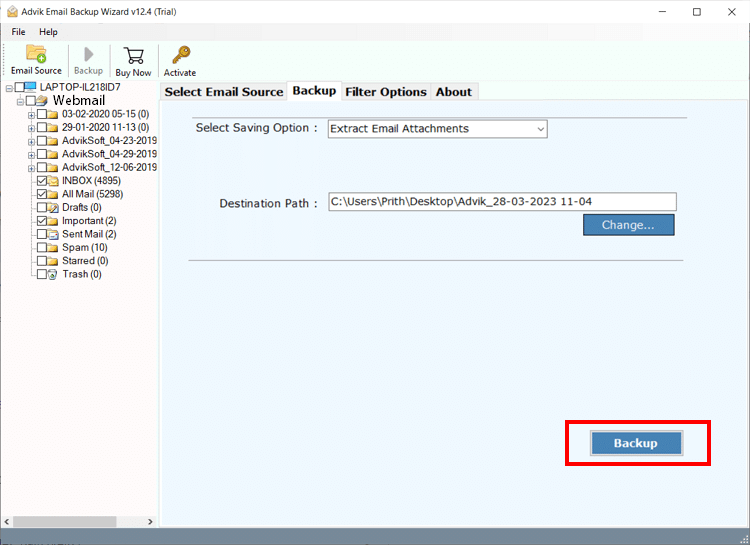Screen dimensions: 750x545
Task: Open the Help menu
Action: point(48,32)
